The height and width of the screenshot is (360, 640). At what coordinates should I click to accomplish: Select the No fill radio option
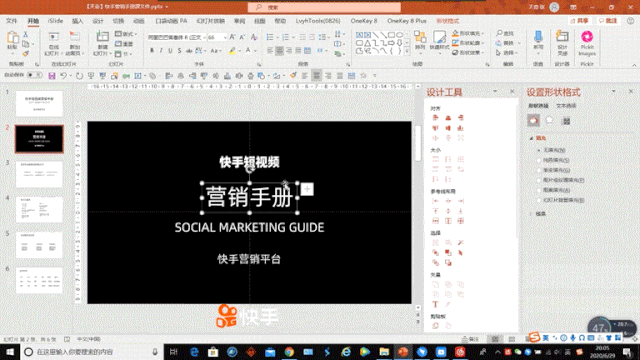pos(539,150)
